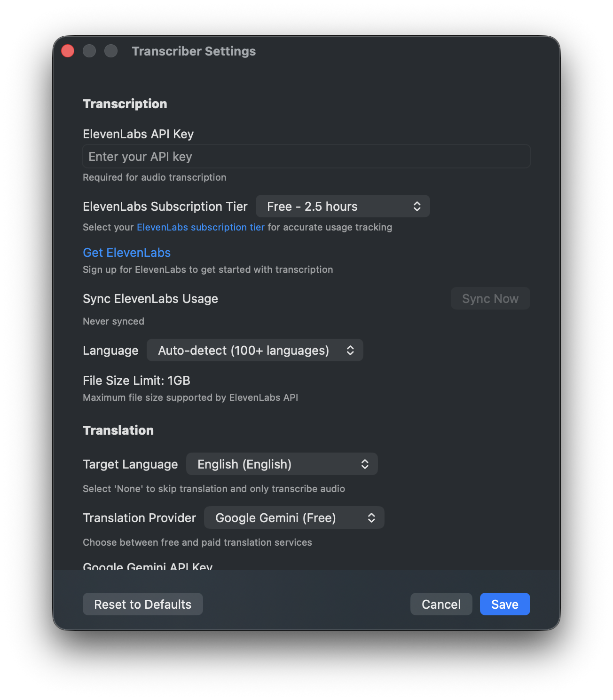
Task: Save the transcriber settings
Action: (x=505, y=604)
